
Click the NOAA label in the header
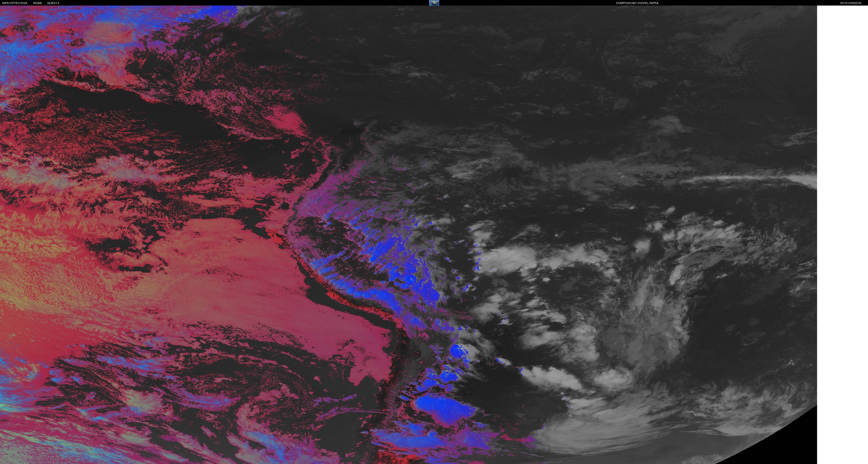[x=37, y=3]
